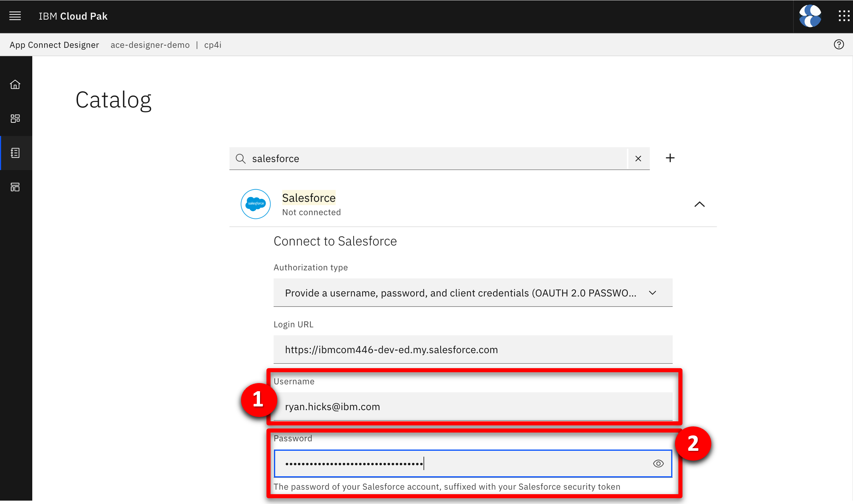Open the Dashboard icon in the sidebar

click(15, 119)
